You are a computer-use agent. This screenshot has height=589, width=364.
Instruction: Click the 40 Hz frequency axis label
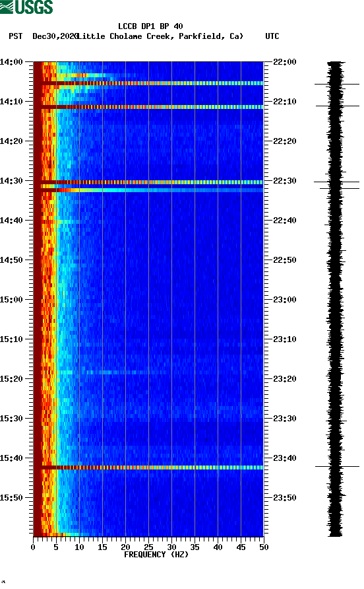(218, 547)
